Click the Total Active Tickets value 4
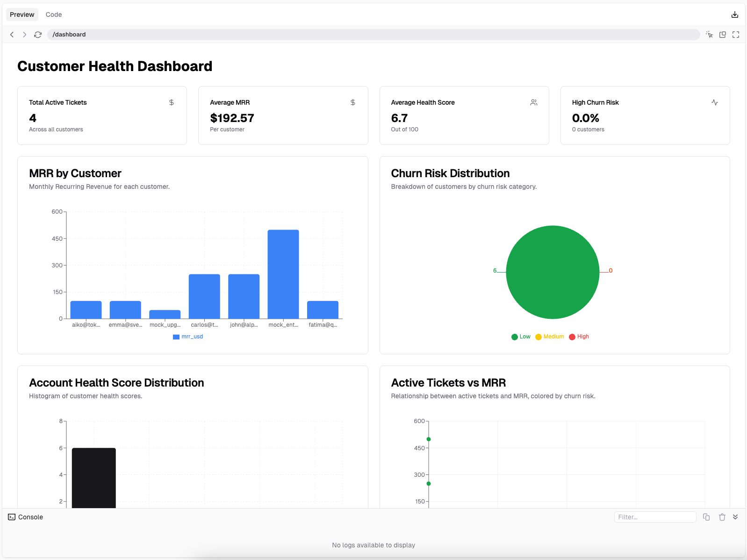Image resolution: width=747 pixels, height=560 pixels. click(x=33, y=118)
